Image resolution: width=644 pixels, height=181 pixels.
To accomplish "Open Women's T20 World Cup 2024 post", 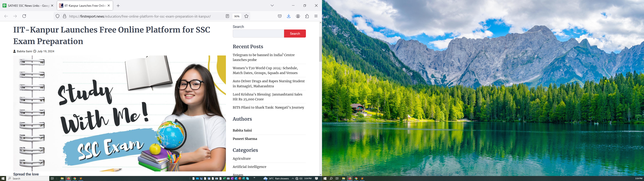I will [x=265, y=71].
